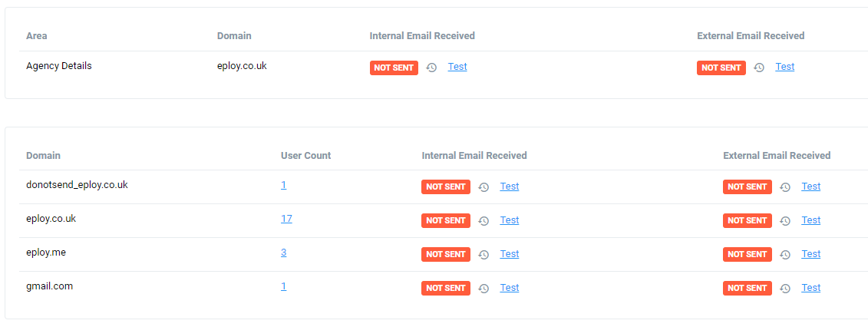View external email history for donotsend_eploy.co.uk
This screenshot has height=327, width=868.
pos(785,187)
